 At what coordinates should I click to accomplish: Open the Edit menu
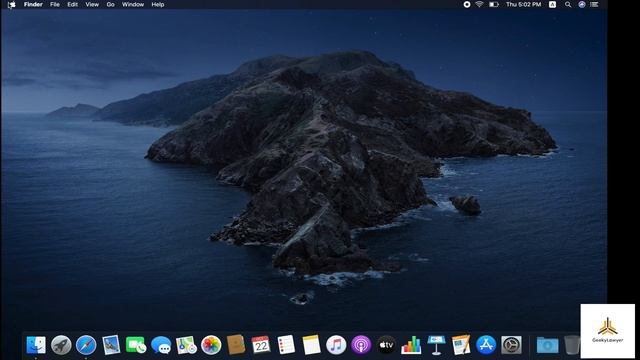[73, 4]
